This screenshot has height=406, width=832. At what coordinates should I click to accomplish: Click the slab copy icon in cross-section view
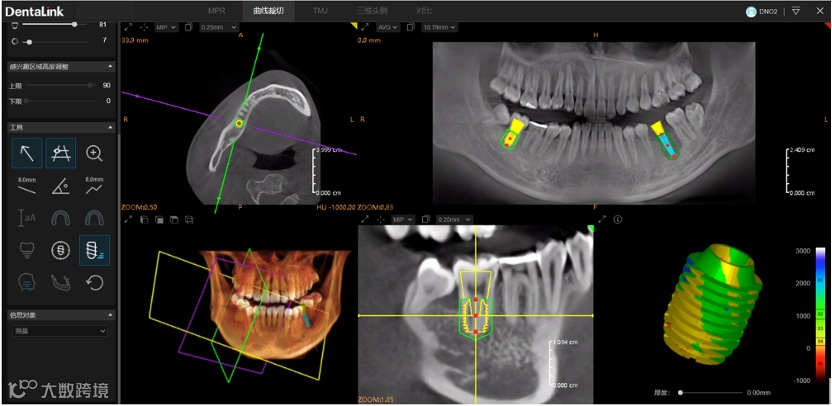click(x=425, y=219)
